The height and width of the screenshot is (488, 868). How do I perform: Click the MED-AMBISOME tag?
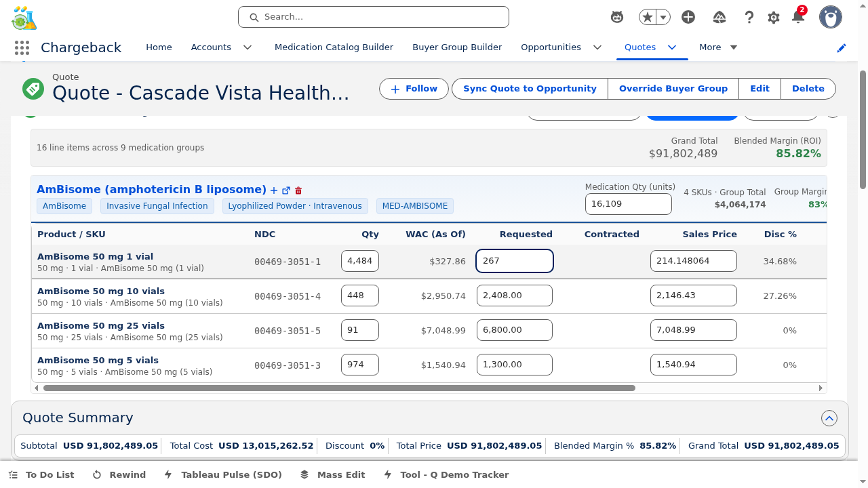point(415,206)
